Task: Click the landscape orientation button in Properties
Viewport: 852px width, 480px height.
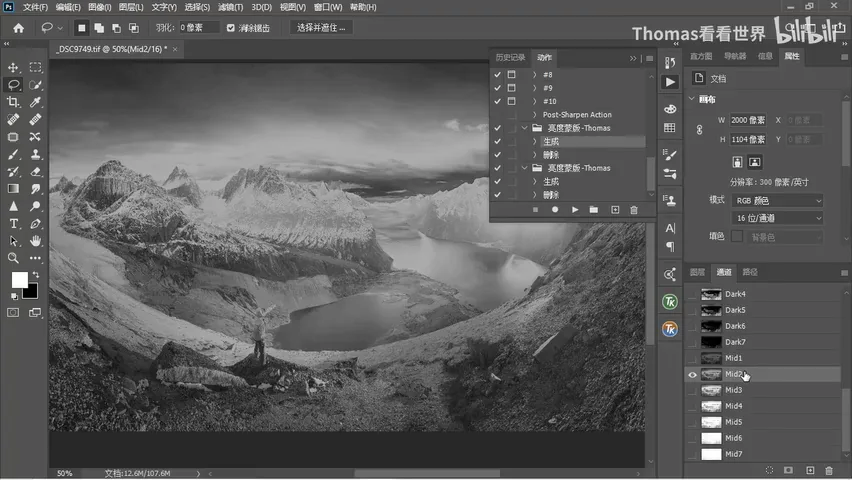Action: point(755,162)
